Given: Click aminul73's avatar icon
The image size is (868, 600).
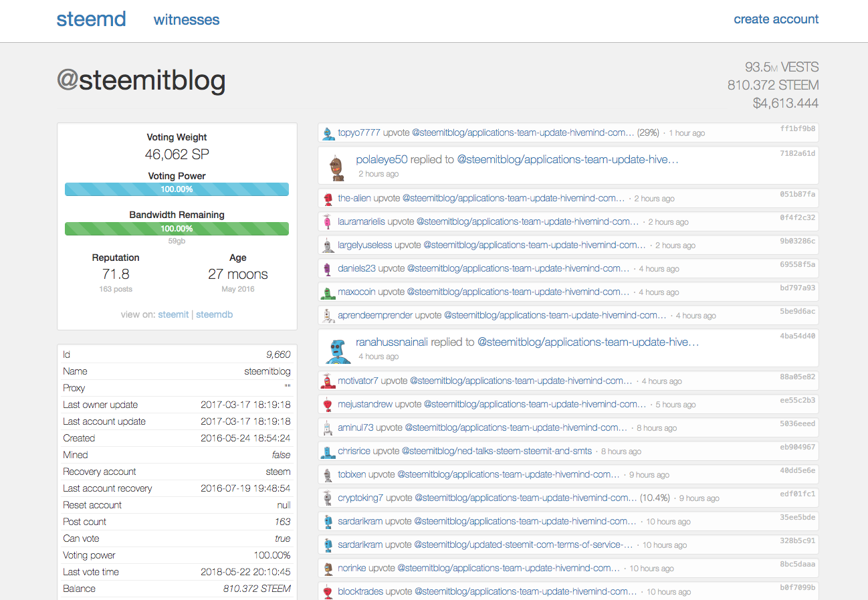Looking at the screenshot, I should (328, 428).
